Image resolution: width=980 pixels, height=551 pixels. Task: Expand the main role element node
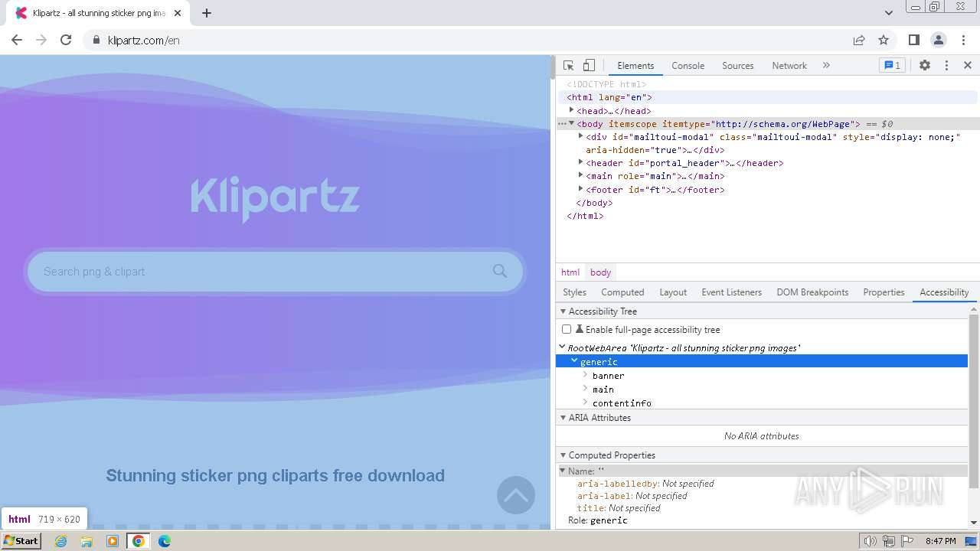click(580, 175)
